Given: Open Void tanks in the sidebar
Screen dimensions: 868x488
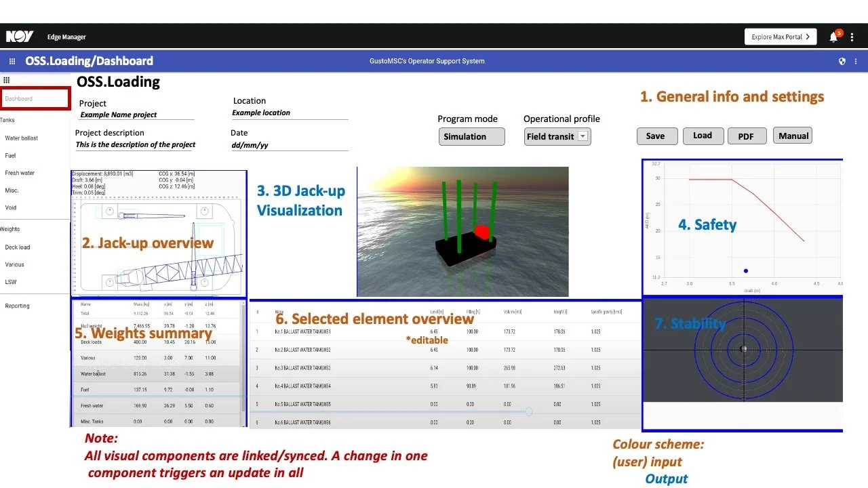Looking at the screenshot, I should point(11,208).
